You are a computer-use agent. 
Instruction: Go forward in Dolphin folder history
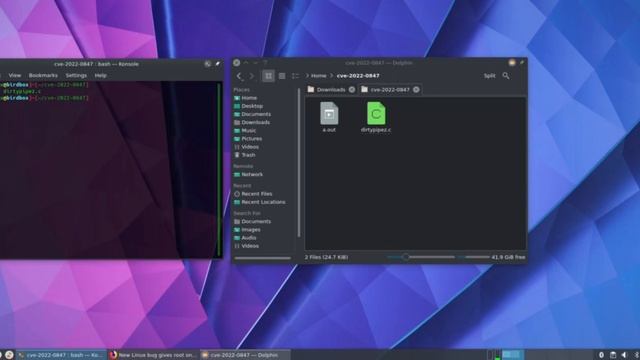[251, 76]
